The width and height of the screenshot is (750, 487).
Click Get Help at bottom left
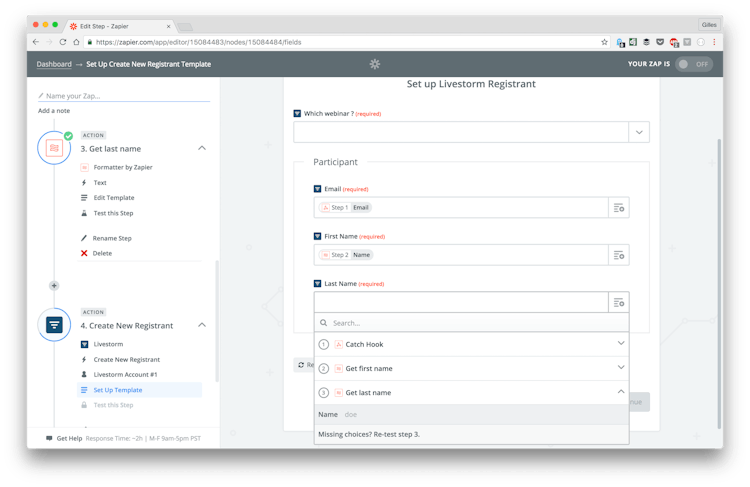(x=68, y=438)
